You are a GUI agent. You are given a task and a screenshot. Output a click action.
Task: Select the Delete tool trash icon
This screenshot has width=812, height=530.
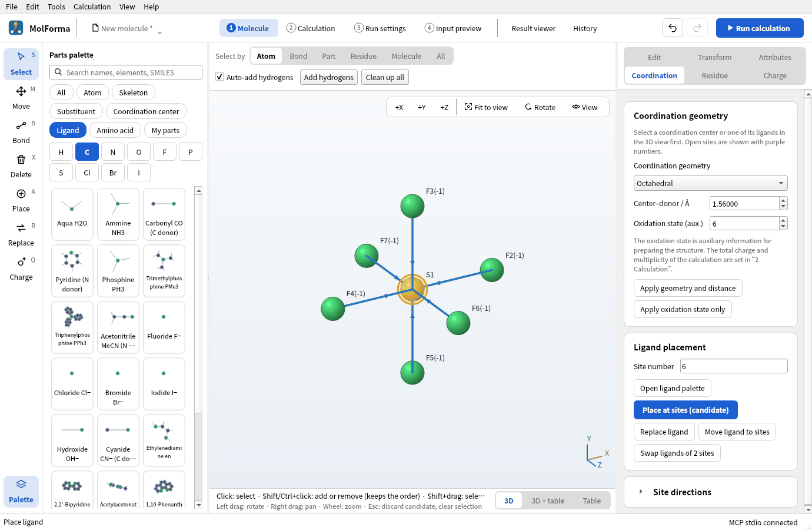(21, 160)
